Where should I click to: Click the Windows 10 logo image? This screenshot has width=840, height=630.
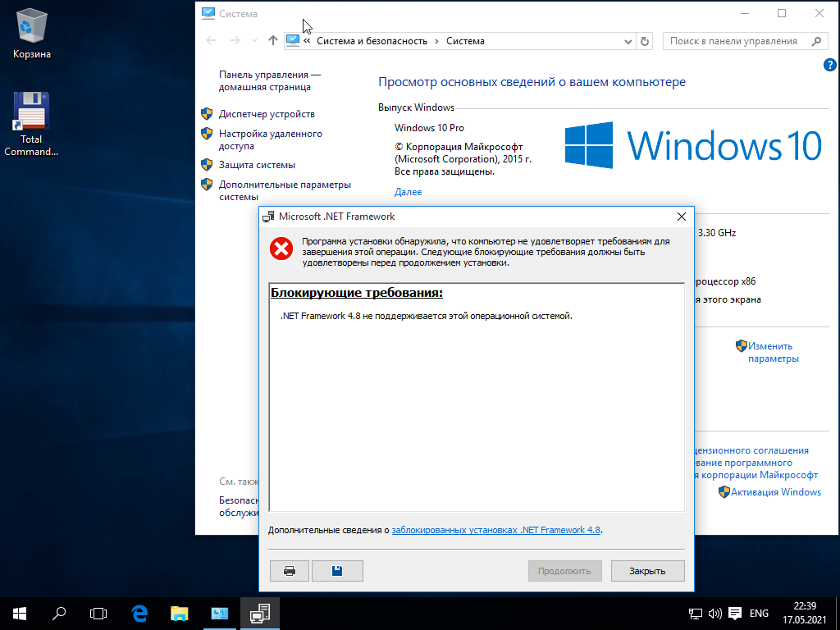[x=693, y=145]
